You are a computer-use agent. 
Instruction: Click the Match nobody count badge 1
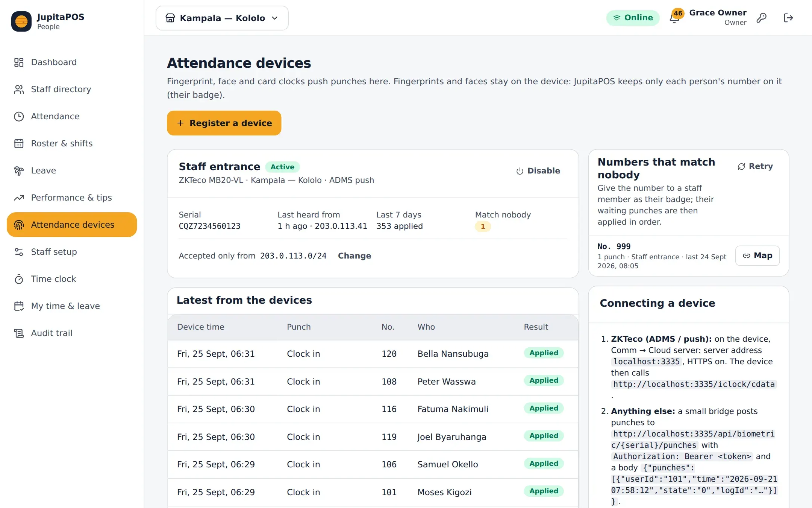coord(483,227)
